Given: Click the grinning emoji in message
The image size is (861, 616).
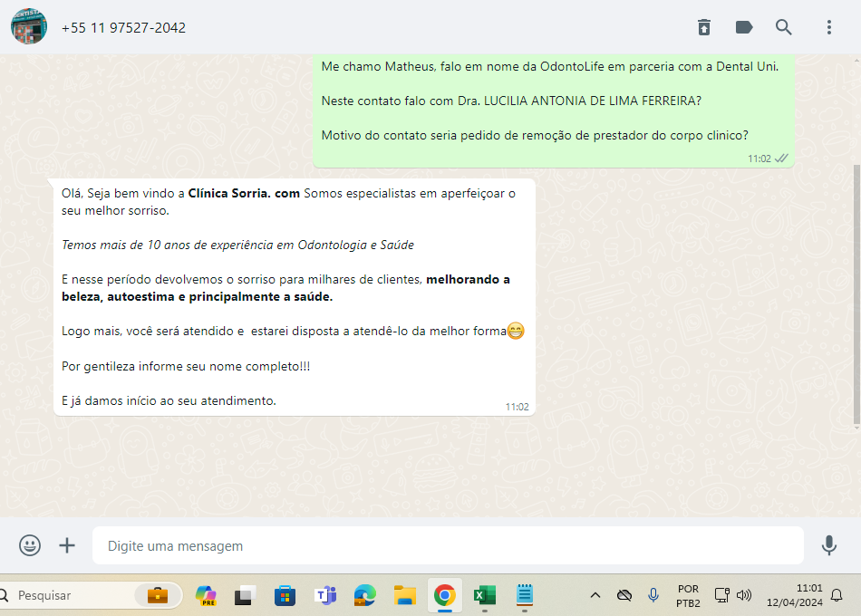Looking at the screenshot, I should pyautogui.click(x=516, y=331).
